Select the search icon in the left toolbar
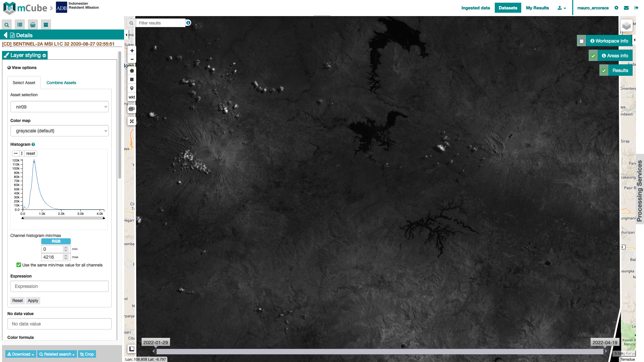Screen dimensions: 644x362 coord(6,24)
